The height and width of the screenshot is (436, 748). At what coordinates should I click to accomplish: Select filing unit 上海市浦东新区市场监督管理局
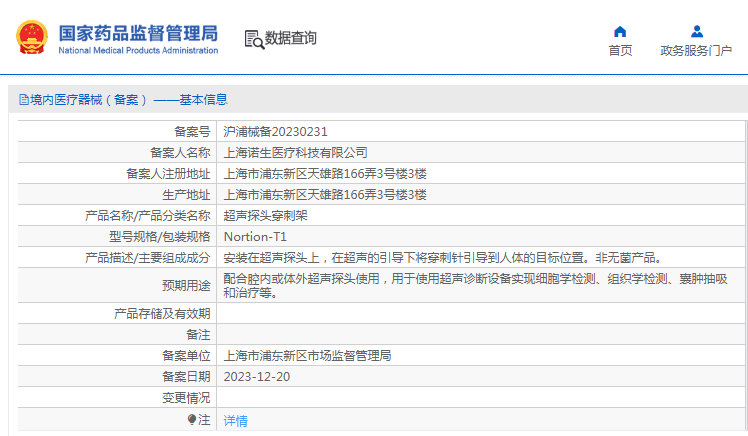[307, 356]
